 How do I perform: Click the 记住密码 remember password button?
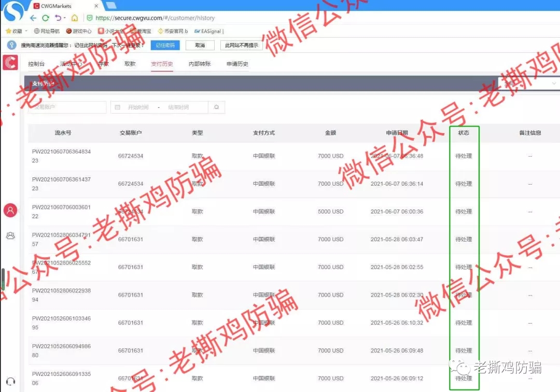(165, 45)
